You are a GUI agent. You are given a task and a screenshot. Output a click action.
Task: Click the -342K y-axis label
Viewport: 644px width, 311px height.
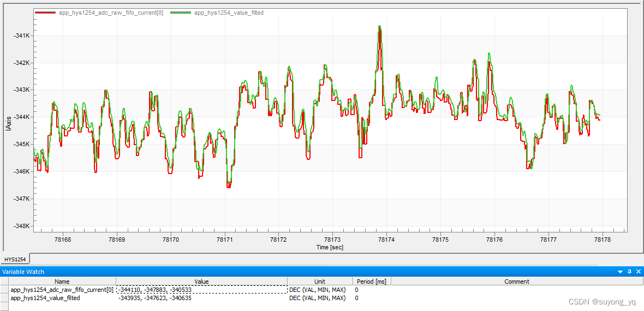pyautogui.click(x=21, y=63)
